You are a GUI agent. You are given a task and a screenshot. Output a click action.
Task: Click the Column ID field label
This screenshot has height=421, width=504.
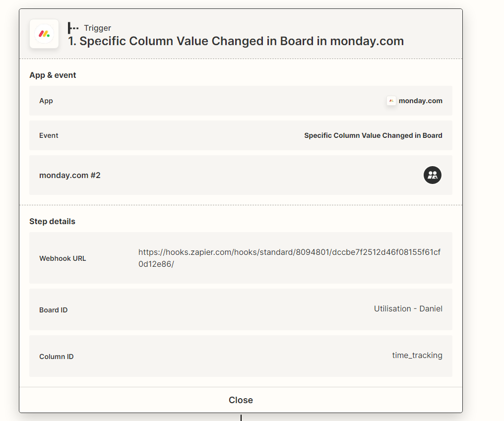coord(57,357)
